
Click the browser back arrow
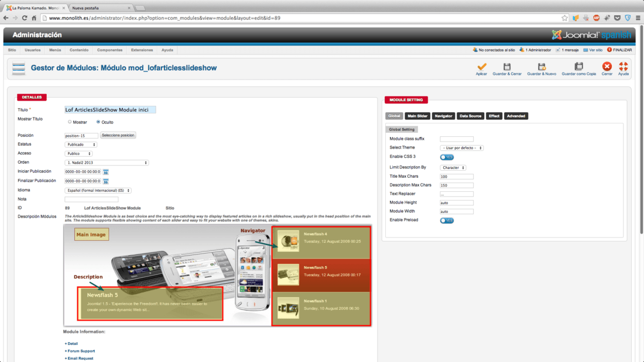[x=6, y=18]
